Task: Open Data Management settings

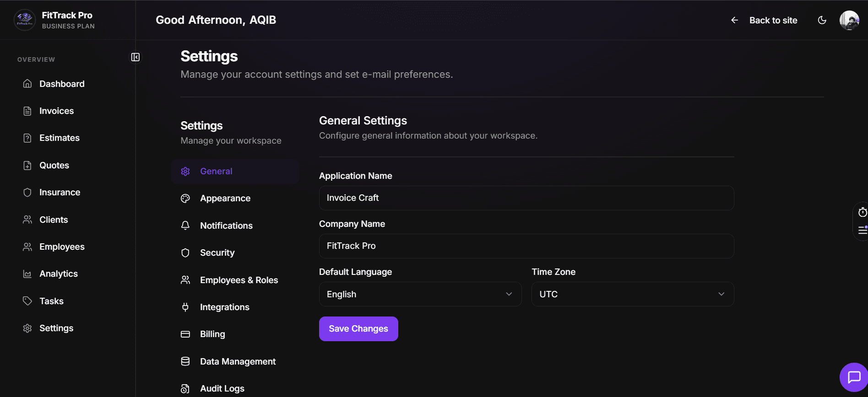Action: coord(235,361)
